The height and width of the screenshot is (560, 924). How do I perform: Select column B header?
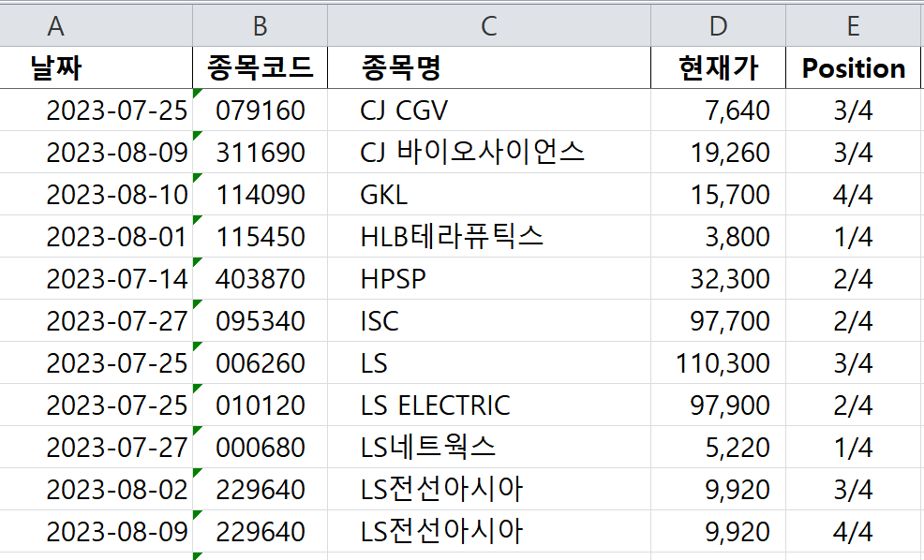click(260, 25)
